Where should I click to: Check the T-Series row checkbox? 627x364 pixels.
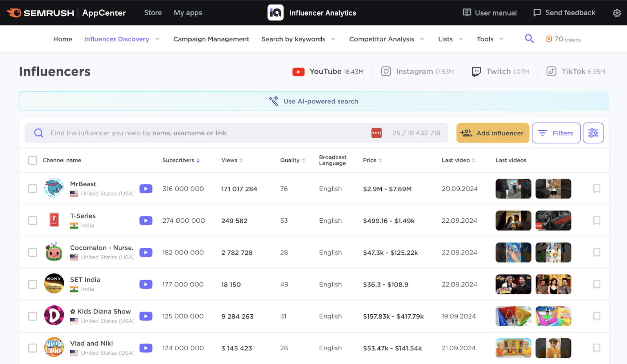[33, 221]
